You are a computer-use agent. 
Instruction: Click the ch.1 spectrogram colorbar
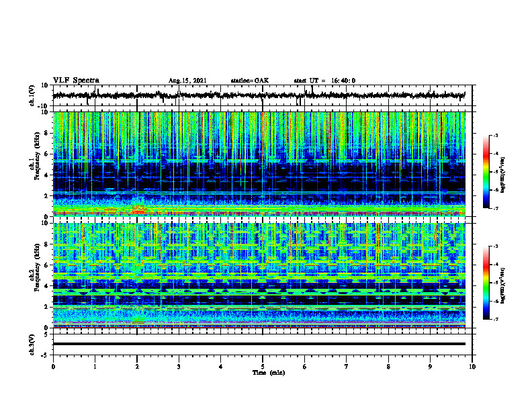pos(486,172)
